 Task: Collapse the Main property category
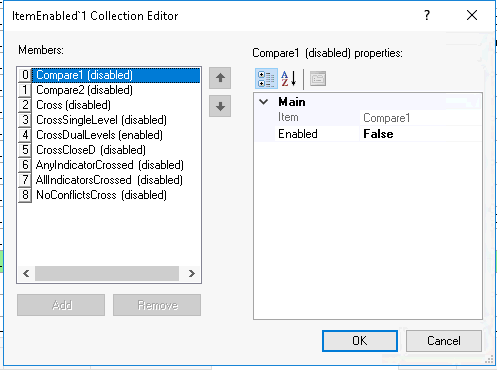click(x=264, y=102)
